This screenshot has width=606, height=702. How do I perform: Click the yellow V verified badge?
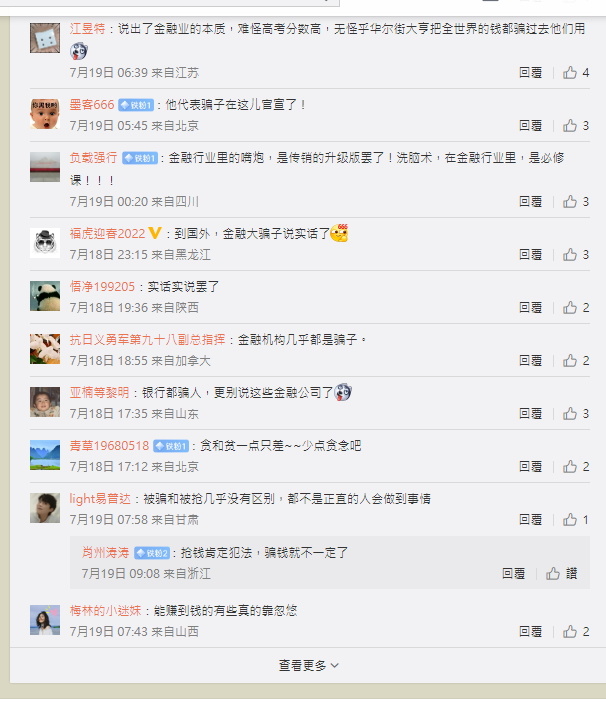[x=154, y=233]
